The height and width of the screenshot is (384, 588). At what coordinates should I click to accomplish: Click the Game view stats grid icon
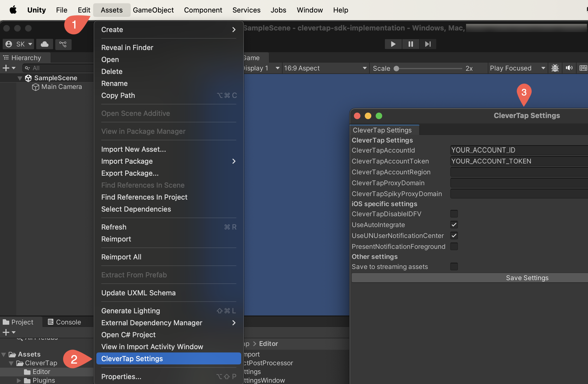[583, 68]
